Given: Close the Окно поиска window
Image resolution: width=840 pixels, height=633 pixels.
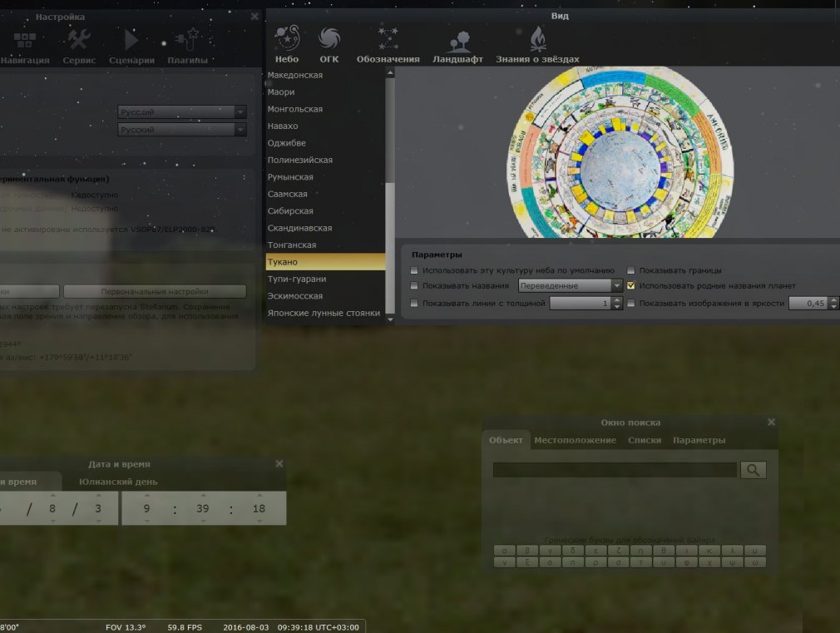Looking at the screenshot, I should point(771,422).
